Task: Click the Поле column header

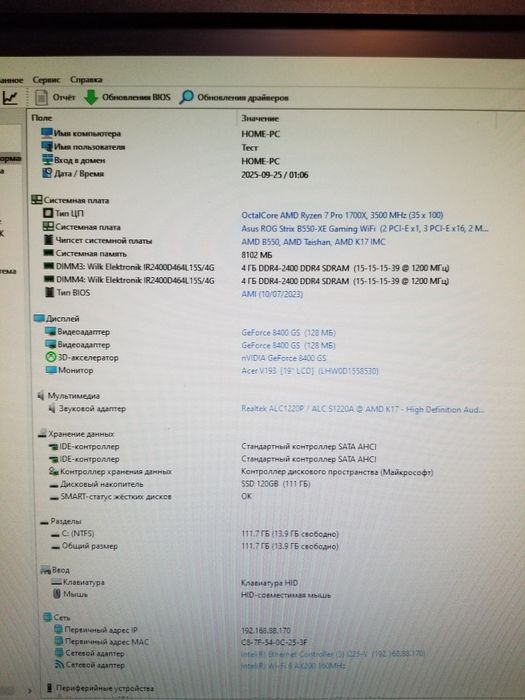Action: 42,118
